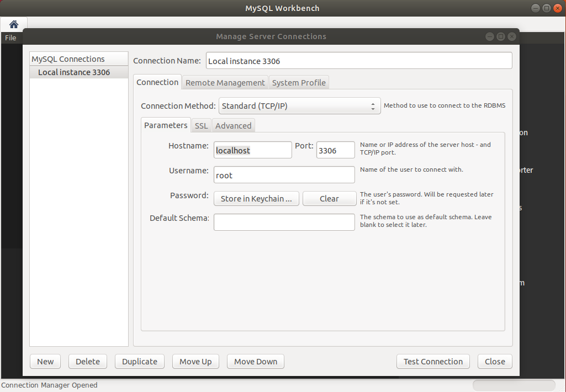
Task: Duplicate the selected connection
Action: pyautogui.click(x=140, y=362)
